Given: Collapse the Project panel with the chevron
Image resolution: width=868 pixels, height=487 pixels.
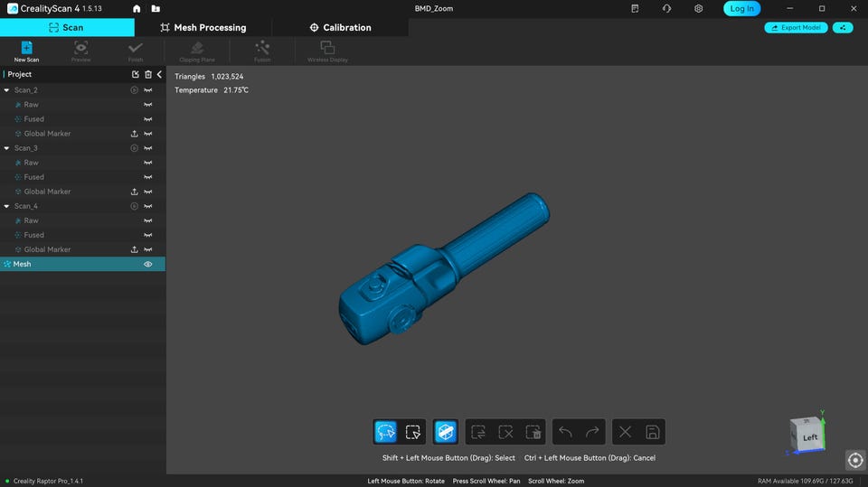Looking at the screenshot, I should point(159,74).
